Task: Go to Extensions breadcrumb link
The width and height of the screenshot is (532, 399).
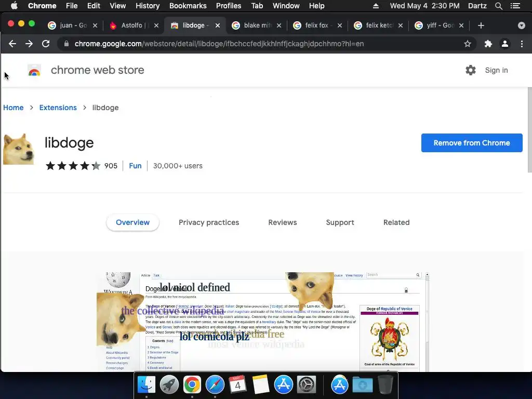Action: click(58, 108)
